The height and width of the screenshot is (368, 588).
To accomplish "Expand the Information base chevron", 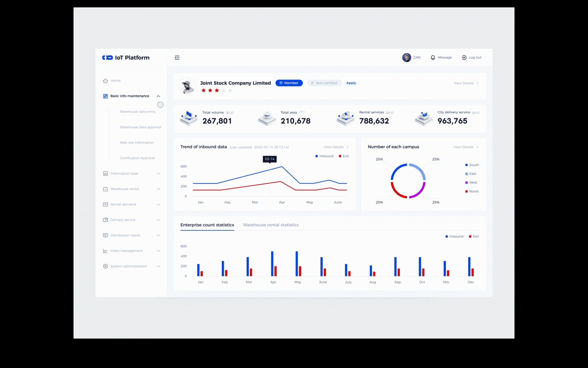I will (158, 173).
